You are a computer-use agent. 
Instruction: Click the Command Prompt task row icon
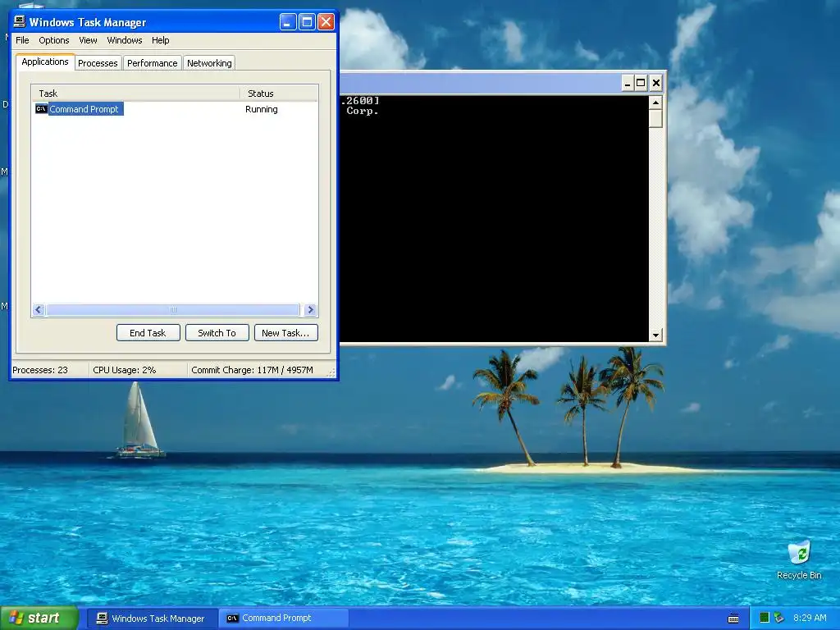(41, 109)
